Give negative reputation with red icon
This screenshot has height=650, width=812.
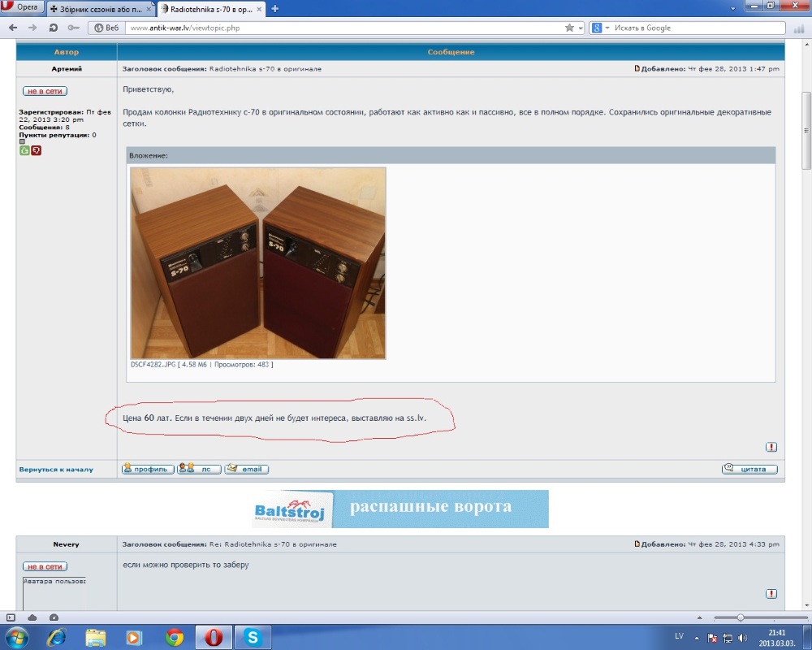pyautogui.click(x=37, y=150)
